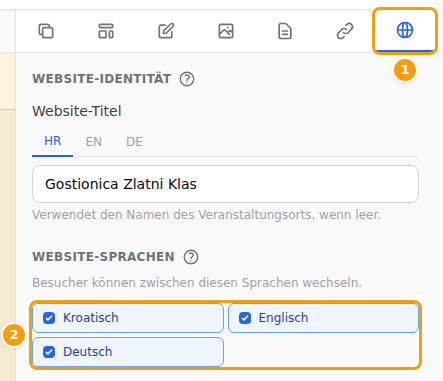Switch website title to DE tab
The width and height of the screenshot is (443, 381).
[134, 142]
